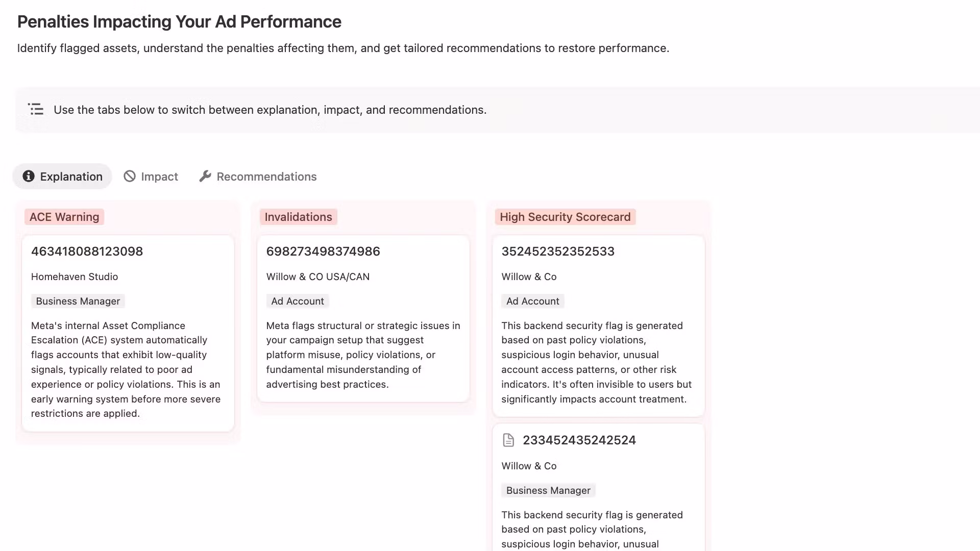Click the Invalidations column label
Screen dimensions: 980x551
[298, 217]
